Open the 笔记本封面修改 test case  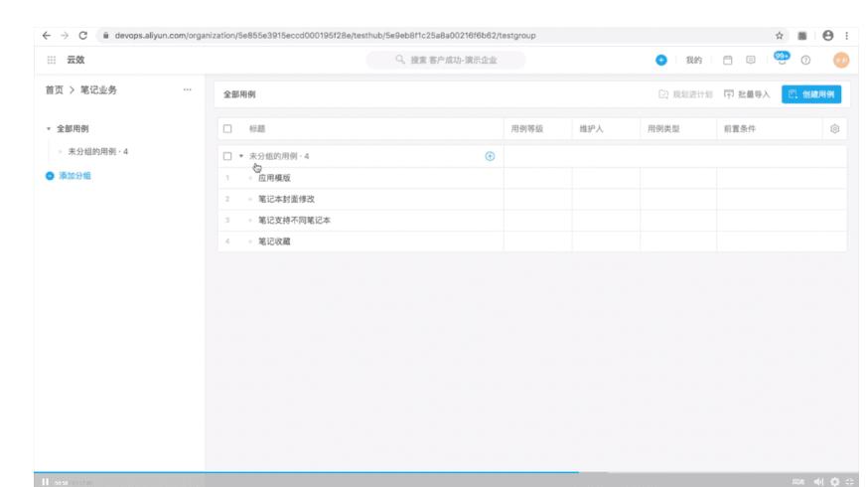pos(286,199)
